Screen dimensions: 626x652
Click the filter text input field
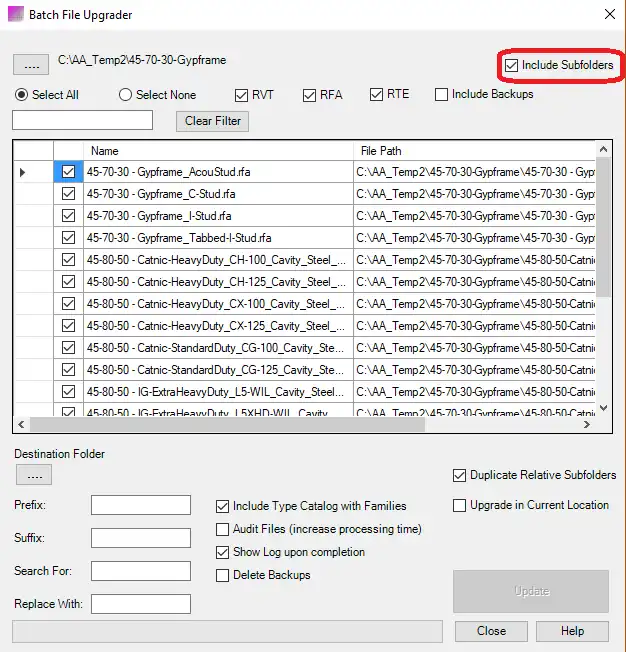coord(82,120)
